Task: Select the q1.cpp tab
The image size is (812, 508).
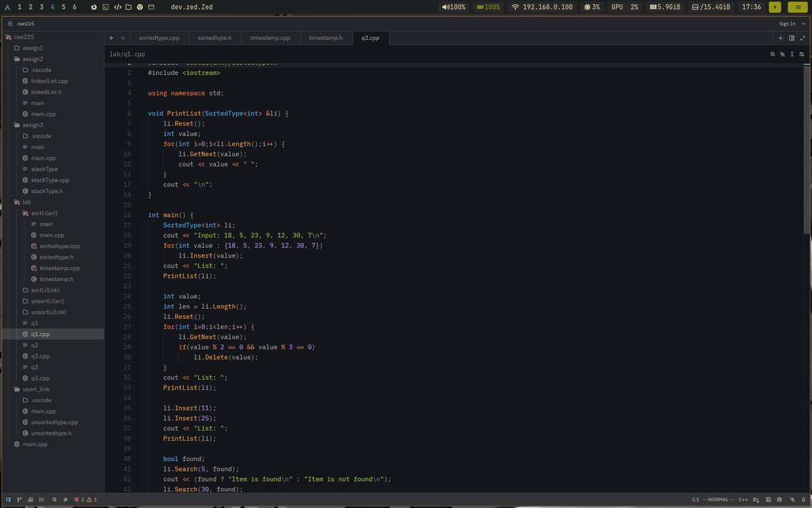Action: pos(371,38)
